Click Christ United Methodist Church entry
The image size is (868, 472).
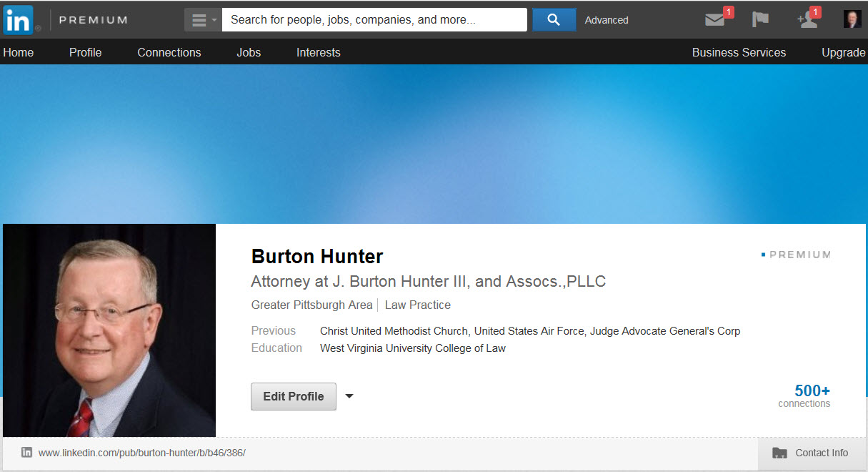[394, 331]
